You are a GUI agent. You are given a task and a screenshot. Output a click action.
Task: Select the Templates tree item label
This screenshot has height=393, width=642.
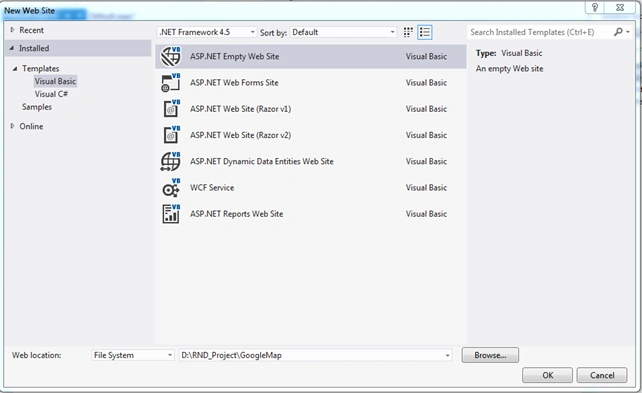pos(41,69)
